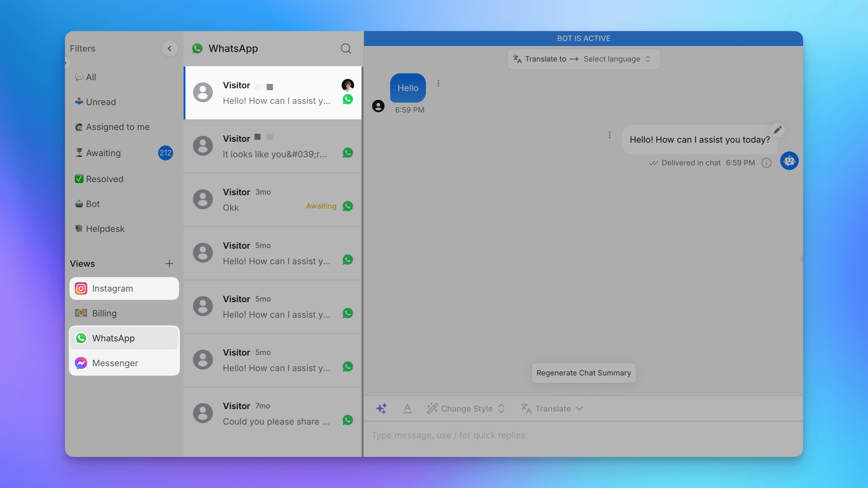
Task: Open the 7mo Visitor 'Could you please share' conversation
Action: pos(273,414)
